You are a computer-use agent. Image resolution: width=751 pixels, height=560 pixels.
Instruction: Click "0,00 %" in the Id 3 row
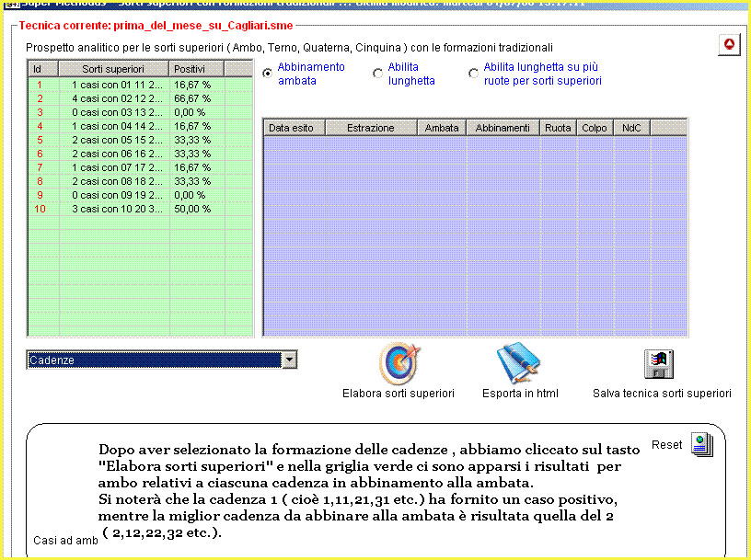[x=190, y=112]
